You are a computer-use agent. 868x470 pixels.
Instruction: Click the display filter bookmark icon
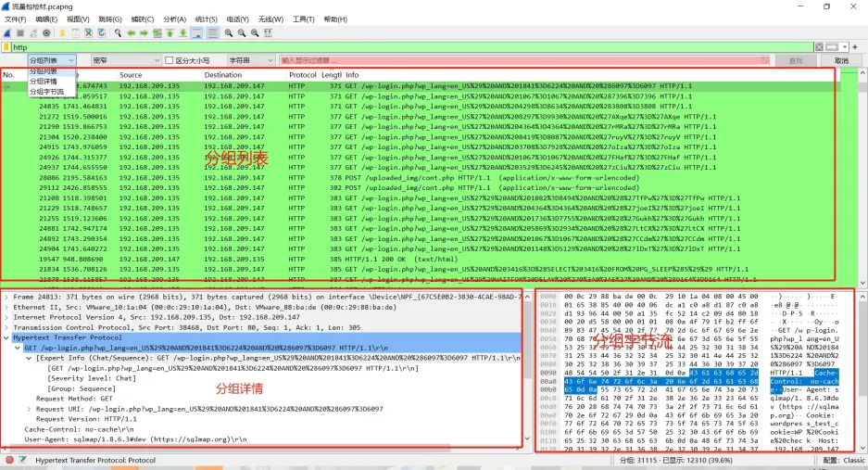pos(6,47)
